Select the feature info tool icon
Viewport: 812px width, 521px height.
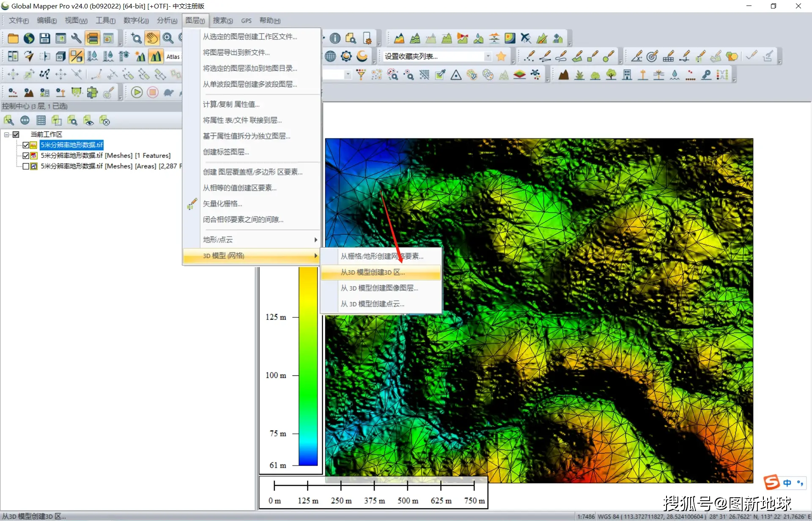pyautogui.click(x=335, y=39)
